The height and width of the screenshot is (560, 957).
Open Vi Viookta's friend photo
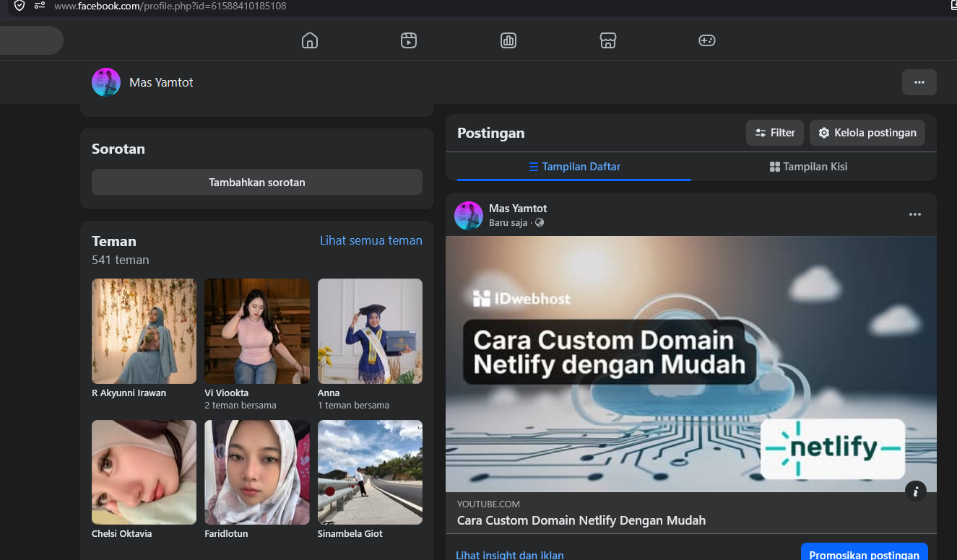pos(257,331)
